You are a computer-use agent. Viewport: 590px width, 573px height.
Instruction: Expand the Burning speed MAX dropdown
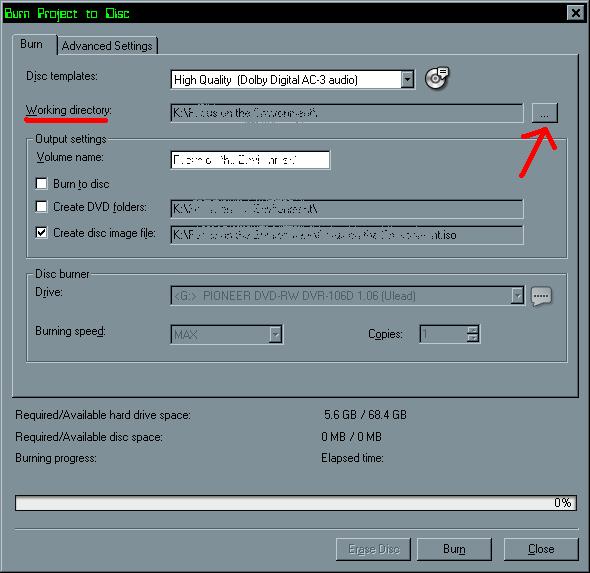coord(275,334)
